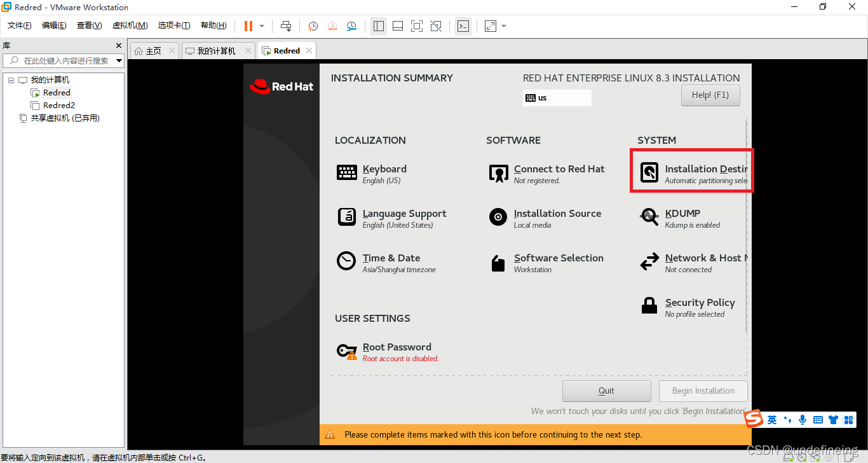This screenshot has height=463, width=868.
Task: Select Redred in the library tree
Action: 57,93
